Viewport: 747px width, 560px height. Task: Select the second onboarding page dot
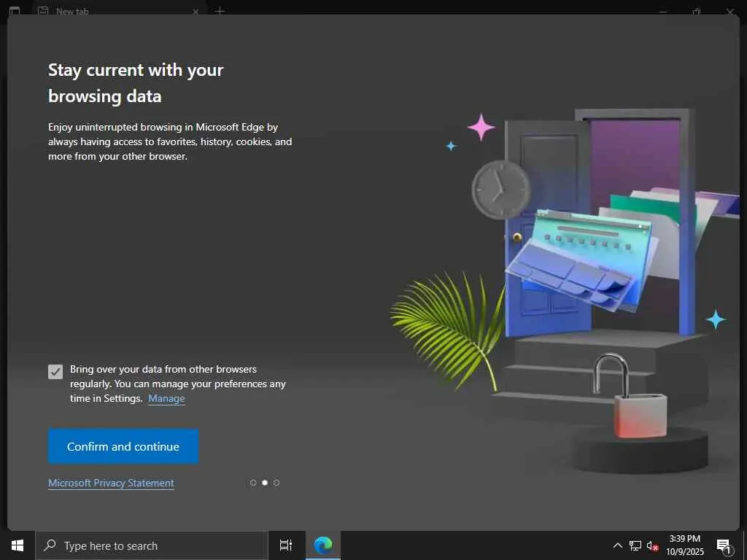point(265,483)
